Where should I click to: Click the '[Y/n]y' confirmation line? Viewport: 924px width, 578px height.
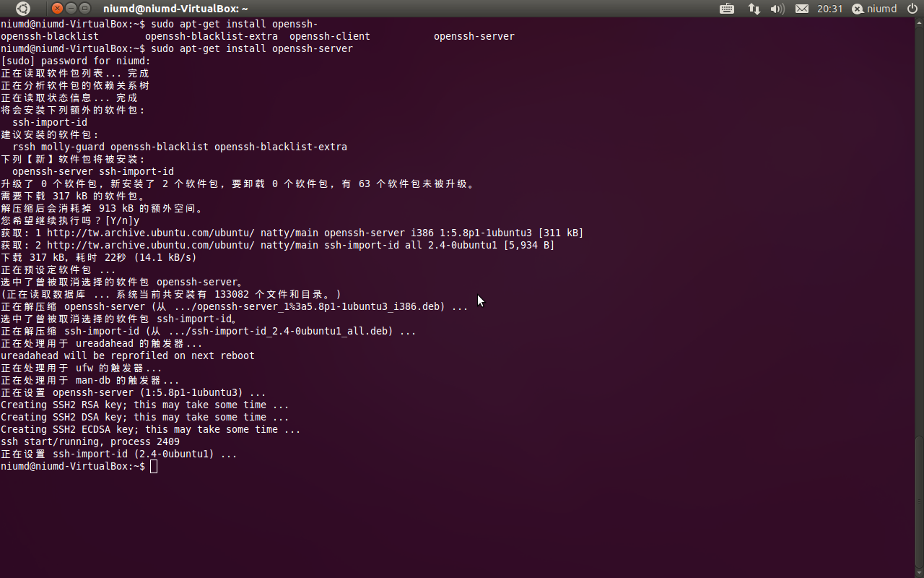[x=70, y=220]
